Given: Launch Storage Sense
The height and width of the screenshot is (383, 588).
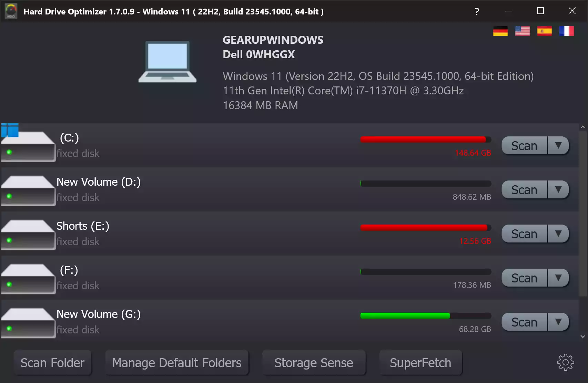Looking at the screenshot, I should [314, 363].
